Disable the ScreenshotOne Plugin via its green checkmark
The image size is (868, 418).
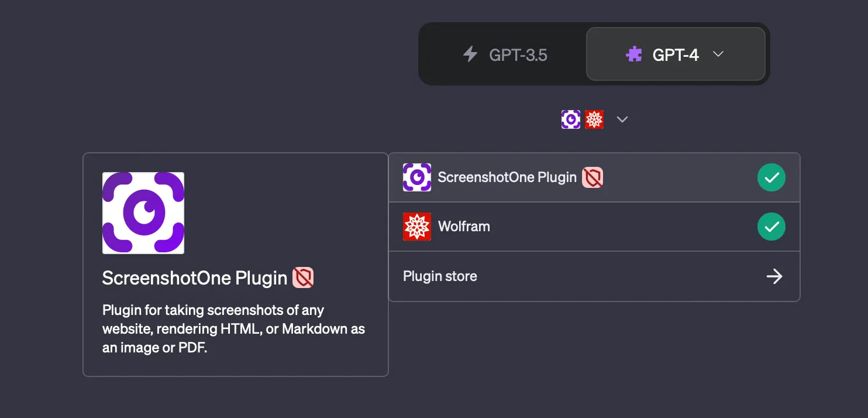[771, 177]
